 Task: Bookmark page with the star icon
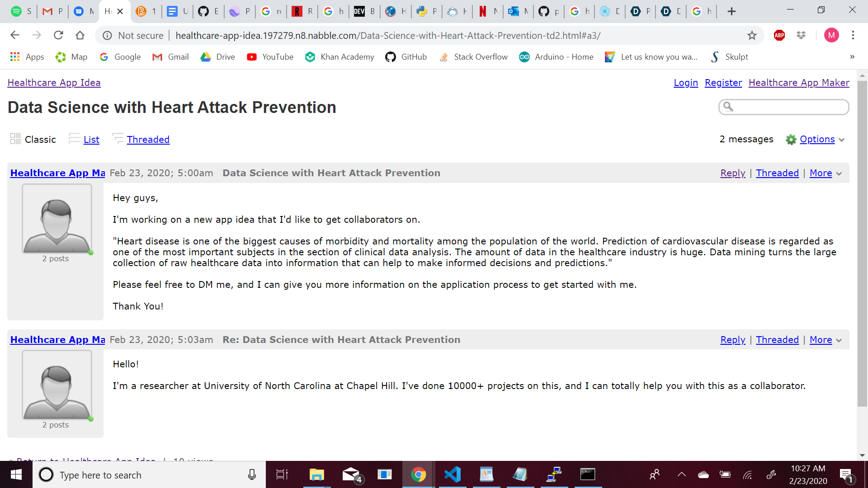click(x=752, y=35)
